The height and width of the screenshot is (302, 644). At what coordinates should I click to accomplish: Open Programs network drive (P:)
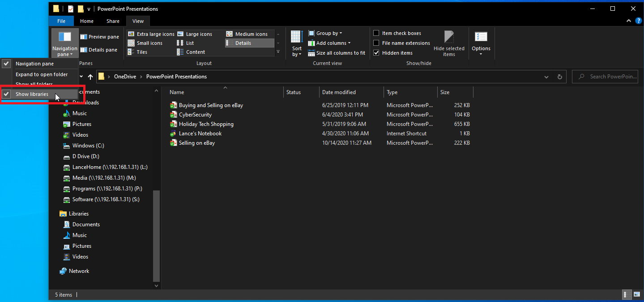[x=107, y=189]
